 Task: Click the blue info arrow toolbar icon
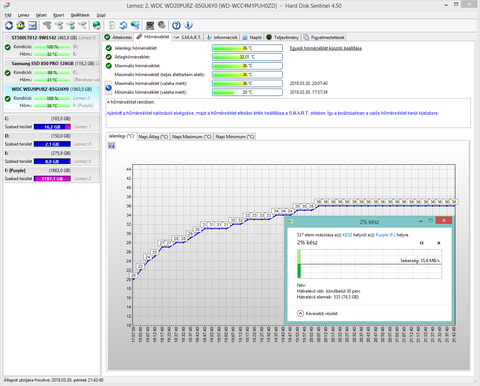pos(188,25)
